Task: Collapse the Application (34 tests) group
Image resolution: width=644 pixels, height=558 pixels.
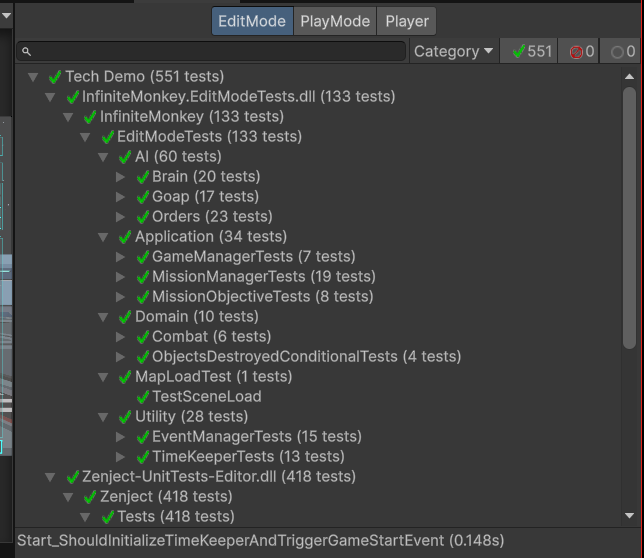Action: click(x=103, y=237)
